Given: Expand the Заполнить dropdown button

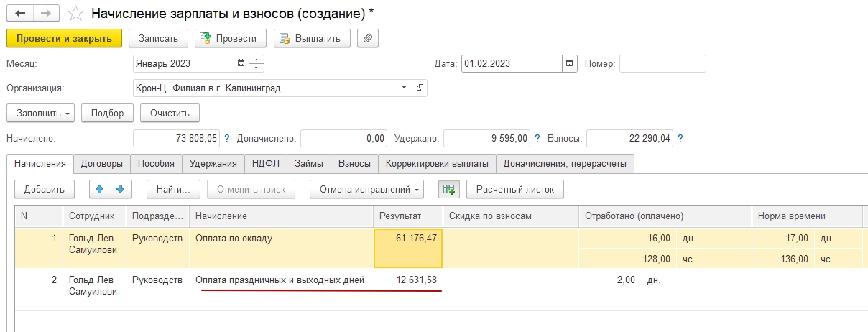Looking at the screenshot, I should tap(40, 113).
